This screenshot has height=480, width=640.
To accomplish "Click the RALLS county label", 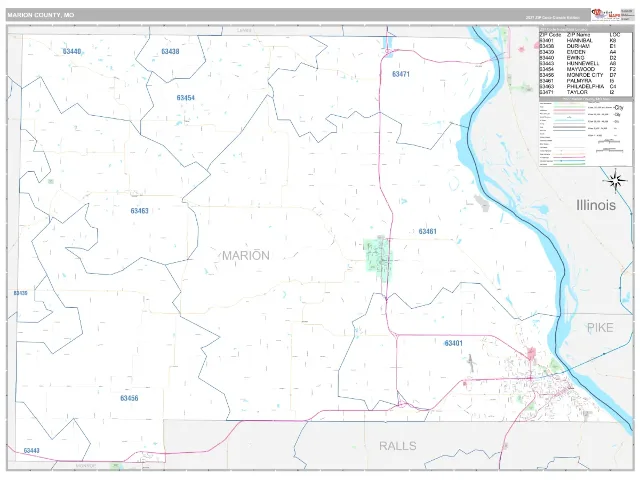I will click(x=398, y=446).
